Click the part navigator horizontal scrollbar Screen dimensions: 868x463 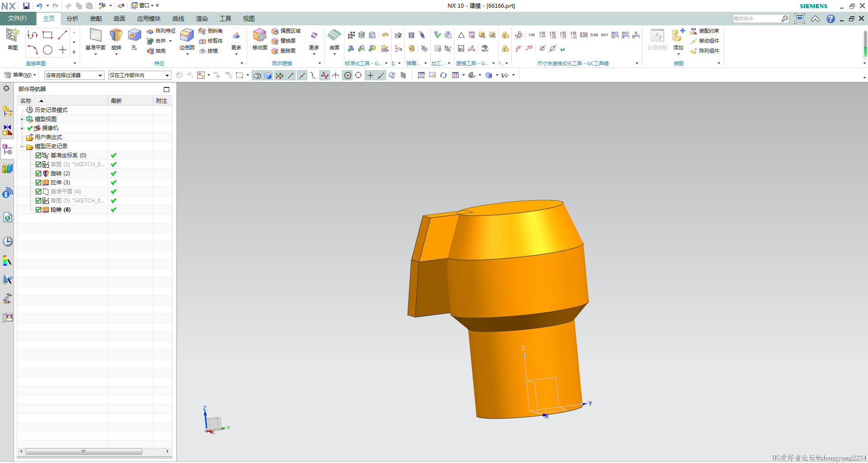pos(84,451)
